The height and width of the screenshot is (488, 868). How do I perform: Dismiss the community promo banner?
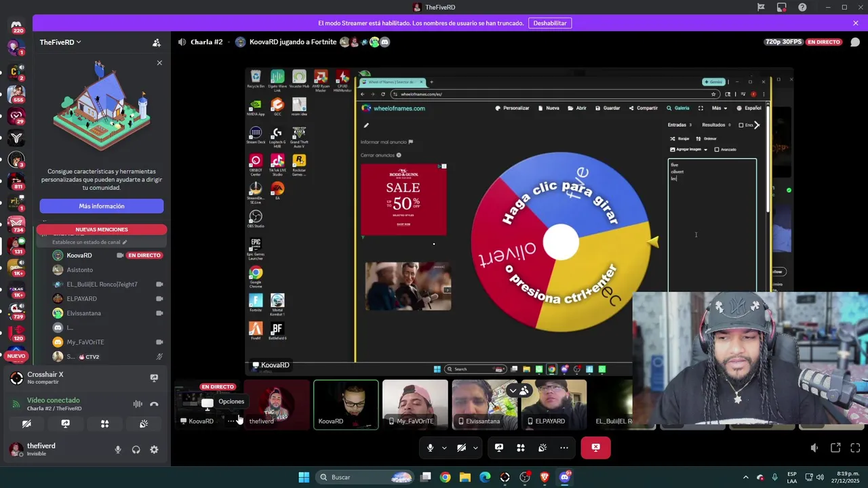pyautogui.click(x=159, y=63)
